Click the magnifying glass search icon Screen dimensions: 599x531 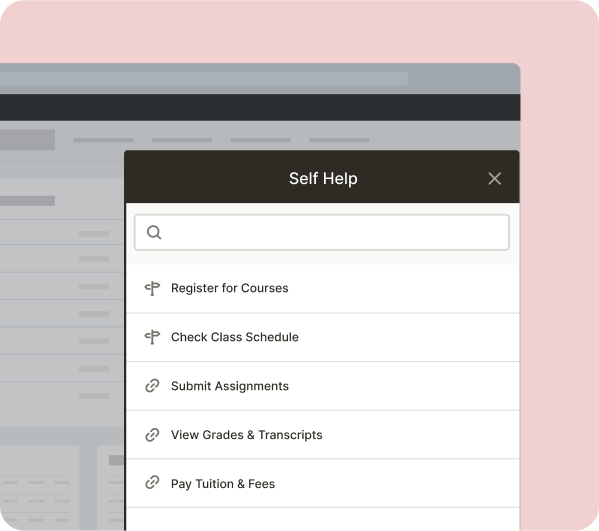[154, 232]
